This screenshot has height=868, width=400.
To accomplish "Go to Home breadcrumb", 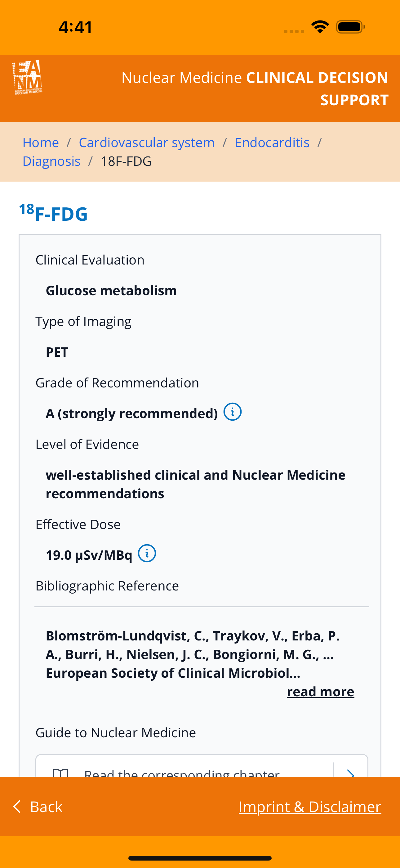I will [x=41, y=142].
